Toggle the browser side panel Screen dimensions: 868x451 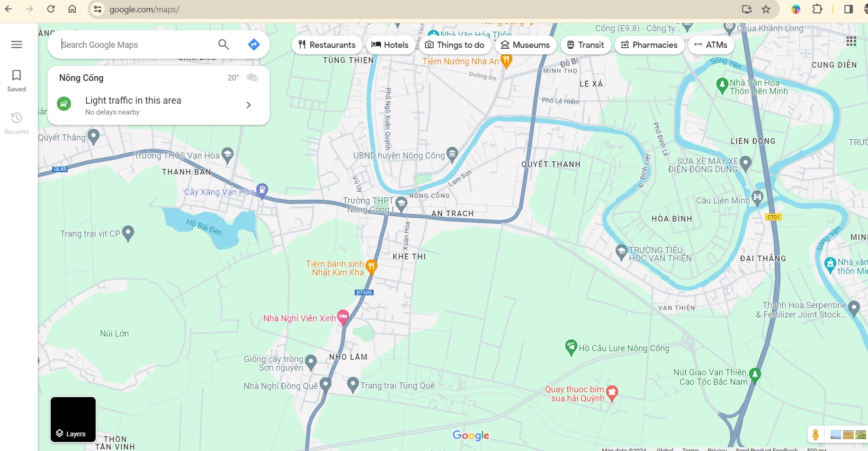point(849,9)
